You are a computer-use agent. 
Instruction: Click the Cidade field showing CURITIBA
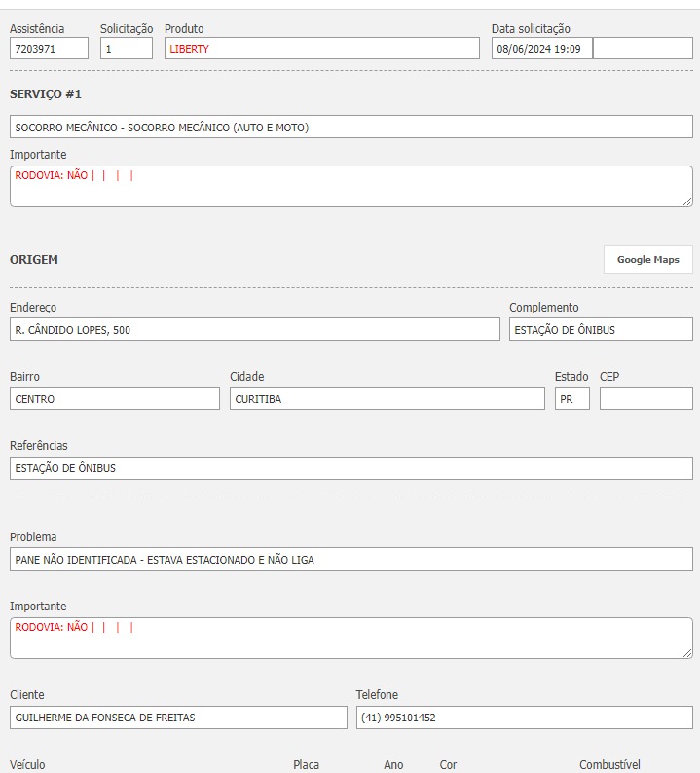(387, 399)
